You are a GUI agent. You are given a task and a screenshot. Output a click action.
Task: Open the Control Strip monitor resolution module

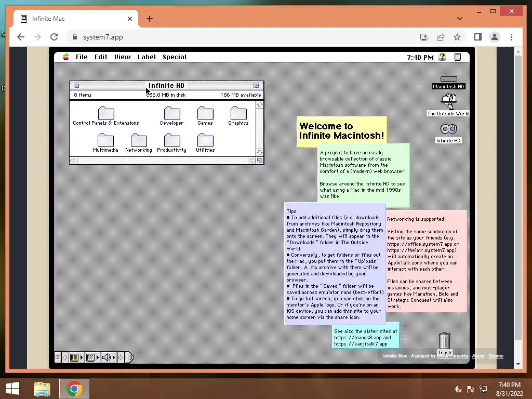pos(92,357)
